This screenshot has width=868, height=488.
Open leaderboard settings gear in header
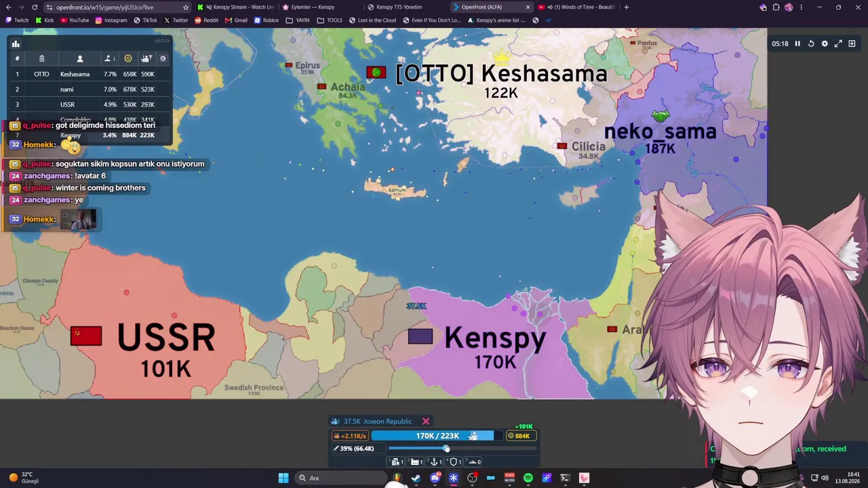click(163, 59)
